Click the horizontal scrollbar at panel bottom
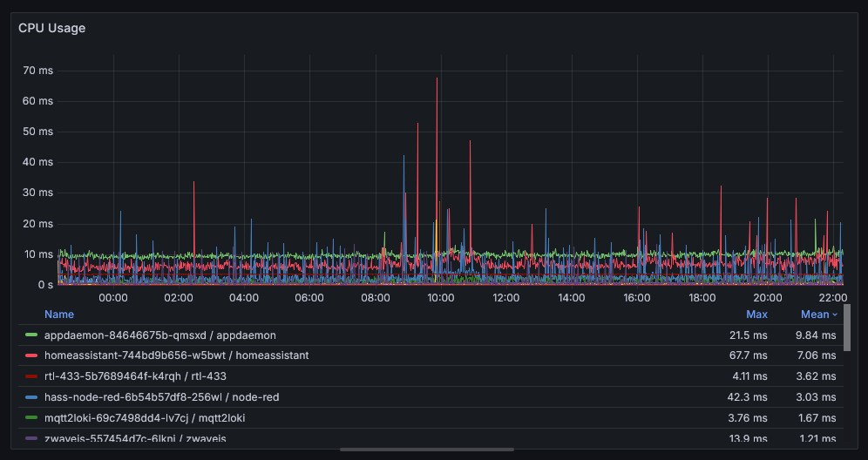868x460 pixels. pyautogui.click(x=427, y=450)
